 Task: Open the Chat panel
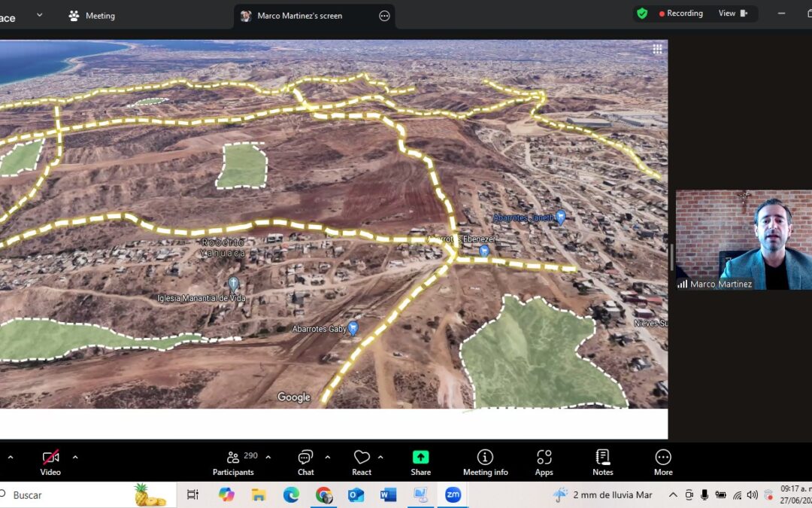305,462
